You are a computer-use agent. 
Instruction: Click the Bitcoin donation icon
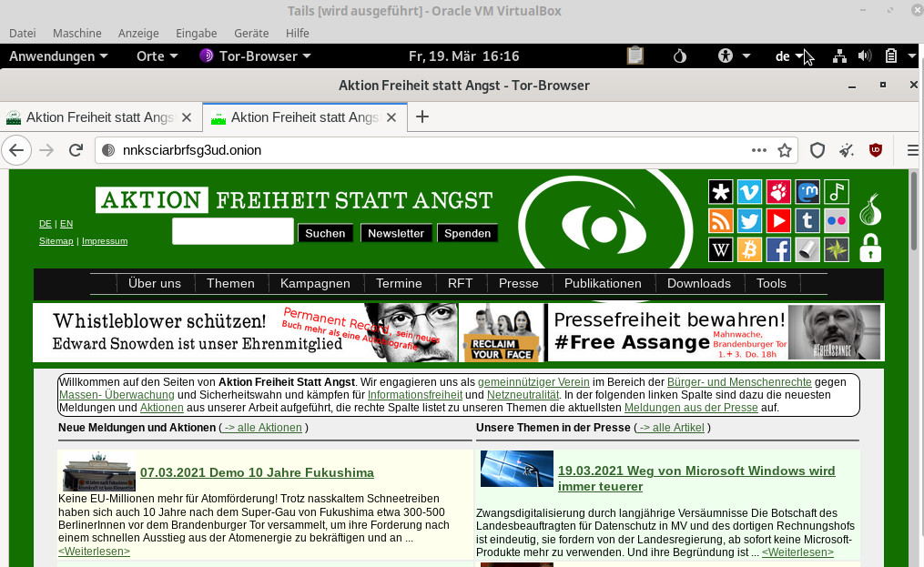point(749,250)
